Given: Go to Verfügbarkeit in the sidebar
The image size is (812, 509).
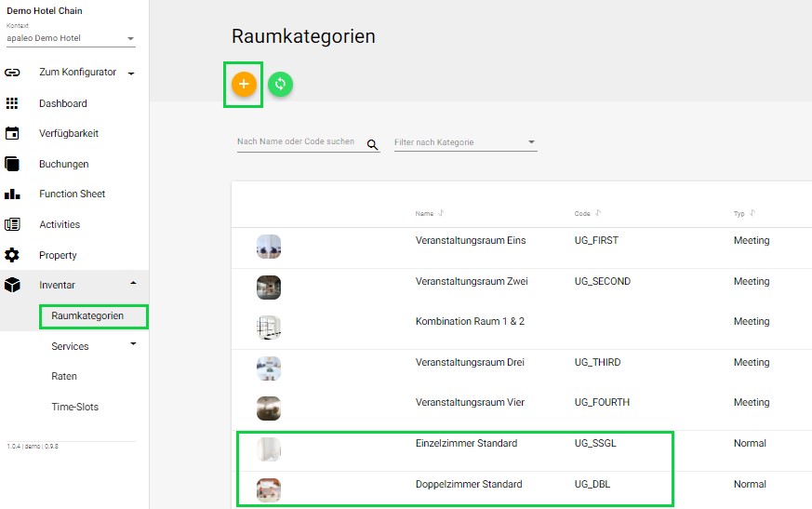Looking at the screenshot, I should point(68,133).
